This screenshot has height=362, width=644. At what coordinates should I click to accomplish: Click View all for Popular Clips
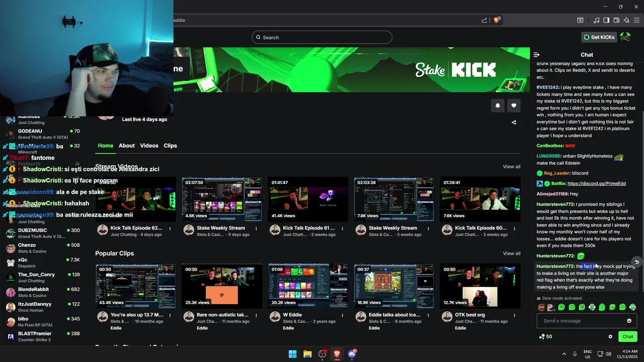[x=512, y=253]
